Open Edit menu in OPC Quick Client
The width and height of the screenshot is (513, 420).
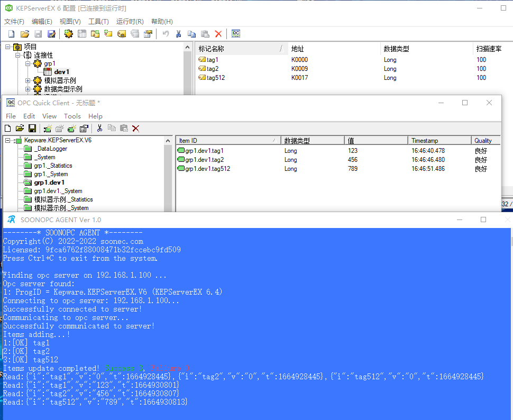[29, 116]
